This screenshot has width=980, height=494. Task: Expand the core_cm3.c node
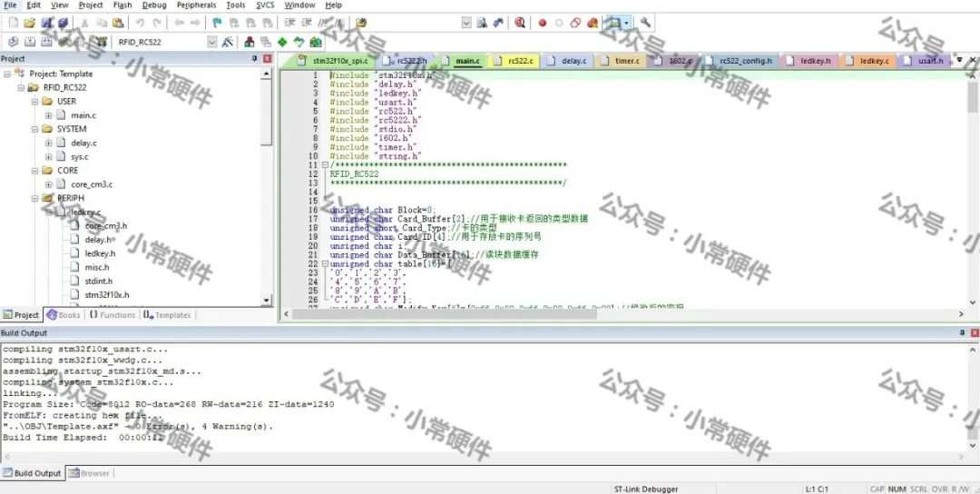pyautogui.click(x=49, y=184)
